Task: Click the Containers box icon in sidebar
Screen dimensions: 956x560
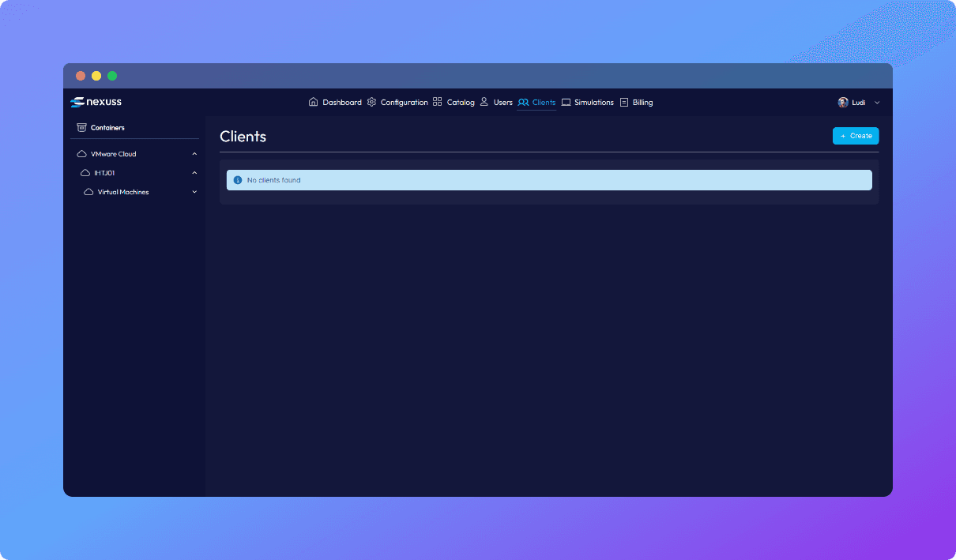Action: pos(81,127)
